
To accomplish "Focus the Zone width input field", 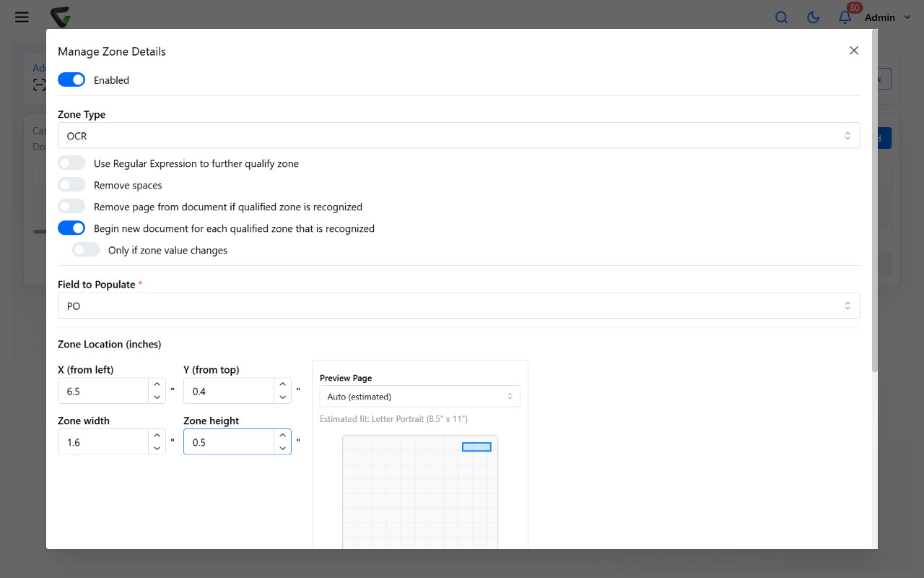I will (103, 441).
